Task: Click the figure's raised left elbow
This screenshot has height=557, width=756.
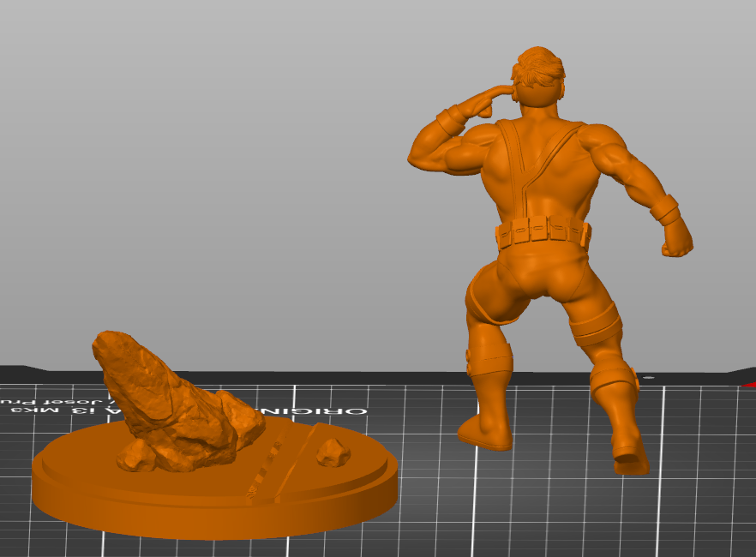Action: click(422, 154)
